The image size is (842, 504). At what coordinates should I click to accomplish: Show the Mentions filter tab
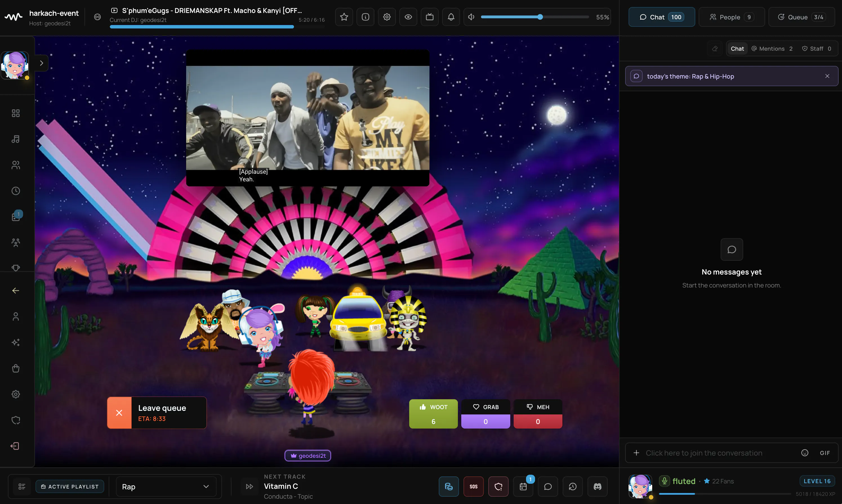pyautogui.click(x=772, y=48)
